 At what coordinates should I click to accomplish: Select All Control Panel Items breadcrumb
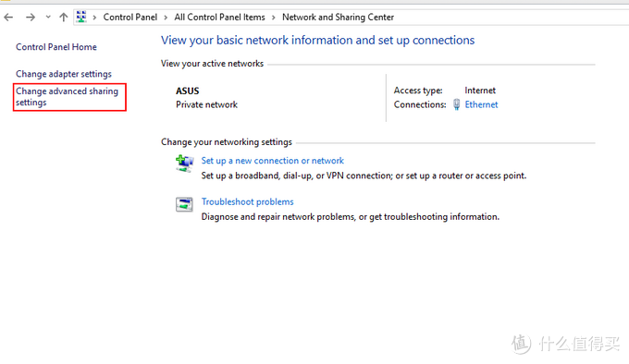coord(220,18)
